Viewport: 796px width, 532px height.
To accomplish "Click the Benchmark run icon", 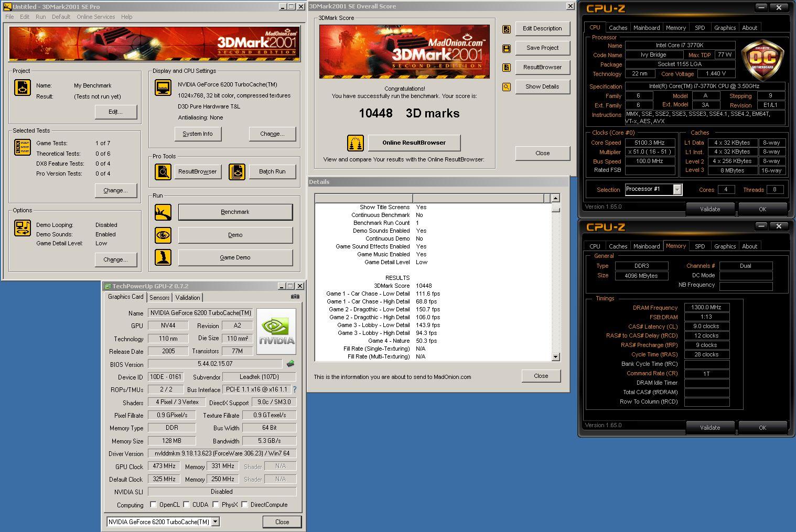I will coord(163,212).
